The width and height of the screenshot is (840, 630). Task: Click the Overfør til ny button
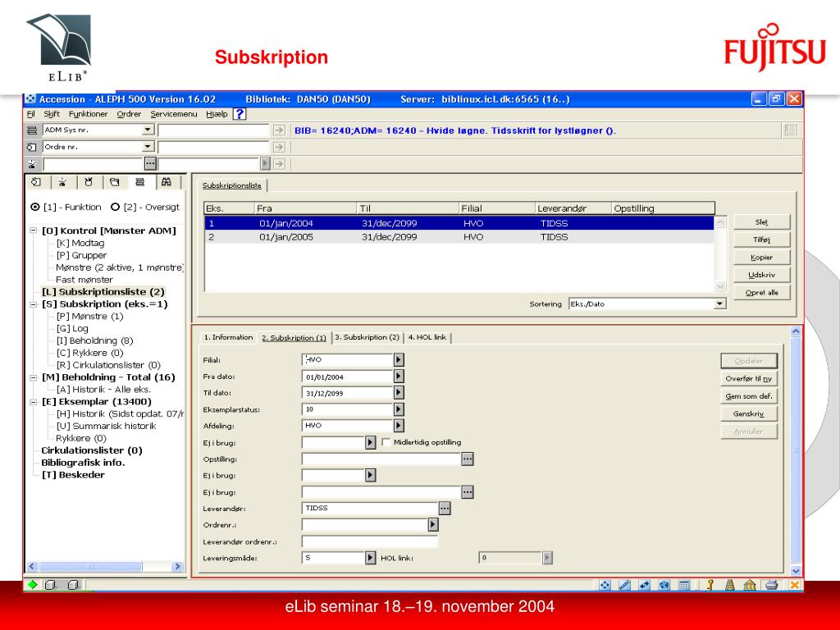[748, 379]
